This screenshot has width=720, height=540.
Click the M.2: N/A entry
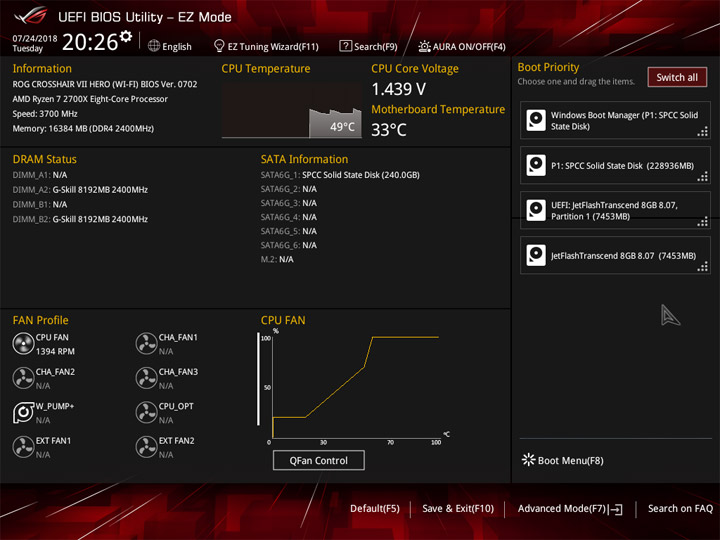click(x=277, y=259)
